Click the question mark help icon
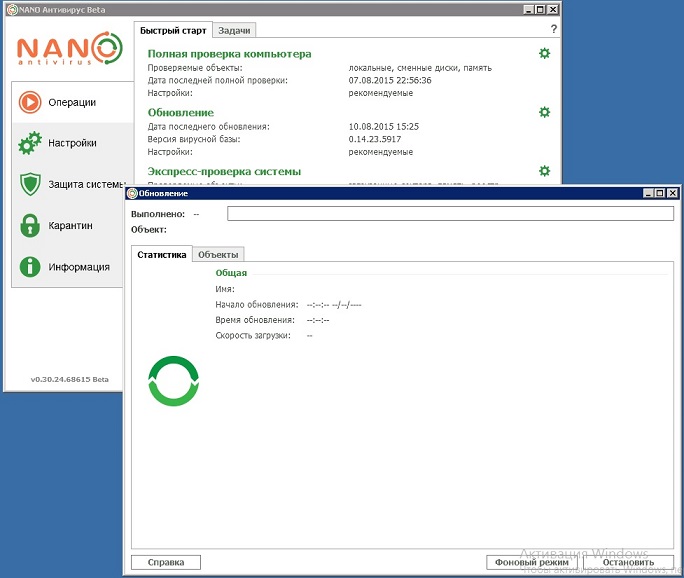The image size is (684, 578). point(553,30)
